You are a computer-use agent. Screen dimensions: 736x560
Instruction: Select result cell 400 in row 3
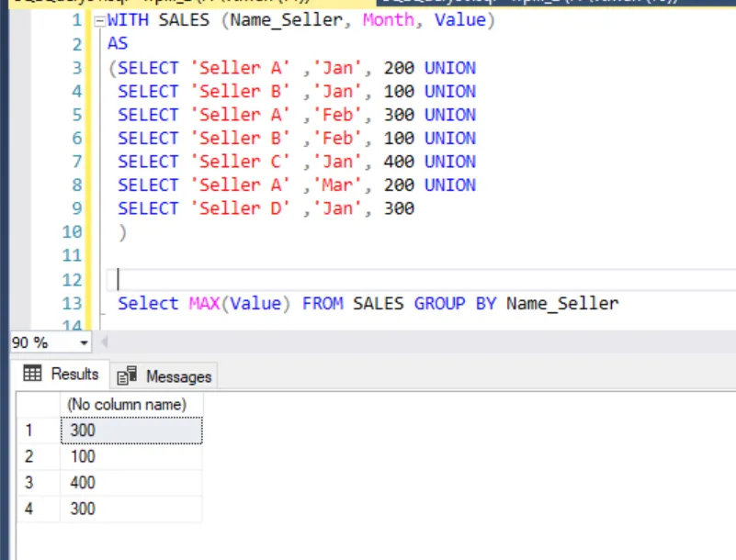click(131, 483)
